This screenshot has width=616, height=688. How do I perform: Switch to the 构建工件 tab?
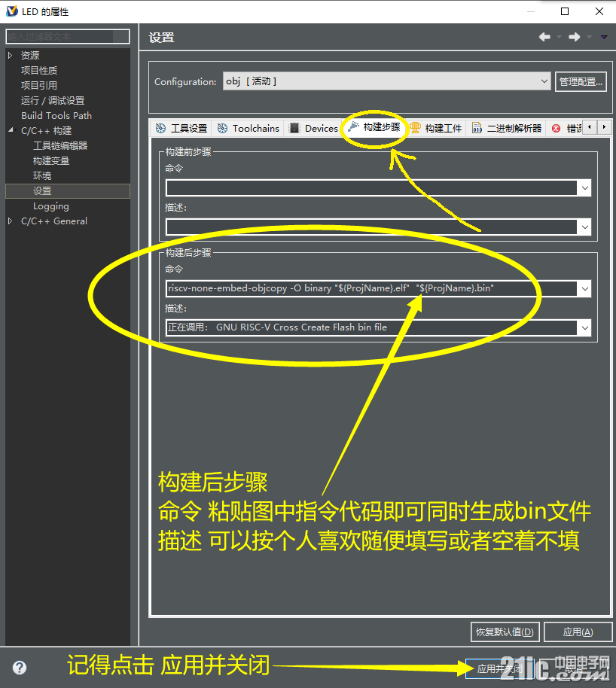tap(435, 128)
